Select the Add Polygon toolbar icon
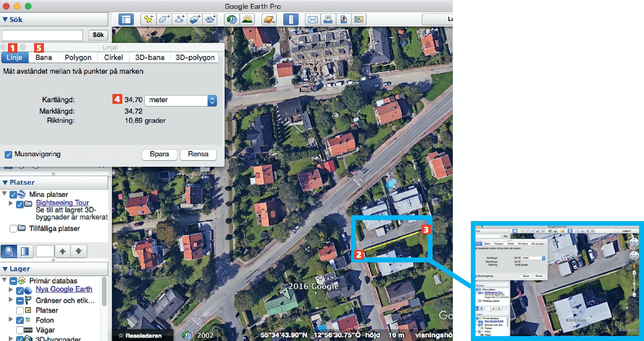This screenshot has height=341, width=644. [x=164, y=19]
